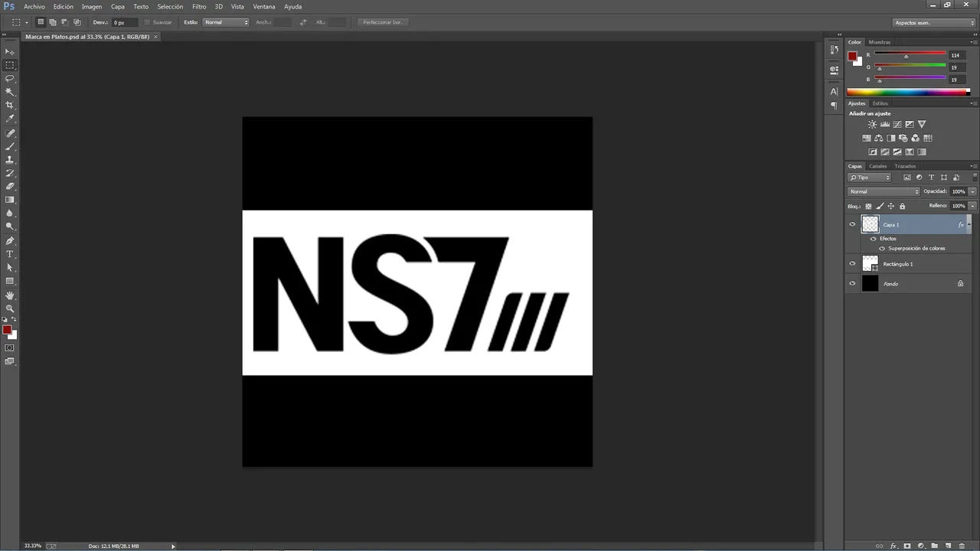Select the Blur tool

click(10, 213)
